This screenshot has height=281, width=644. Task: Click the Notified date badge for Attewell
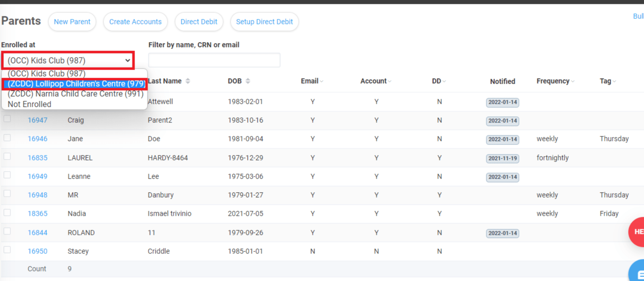tap(502, 102)
